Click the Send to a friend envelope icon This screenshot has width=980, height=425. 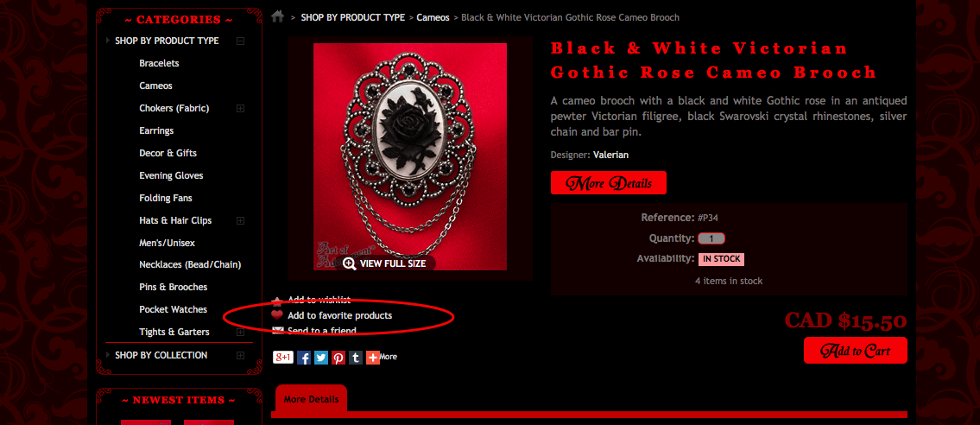click(x=278, y=331)
